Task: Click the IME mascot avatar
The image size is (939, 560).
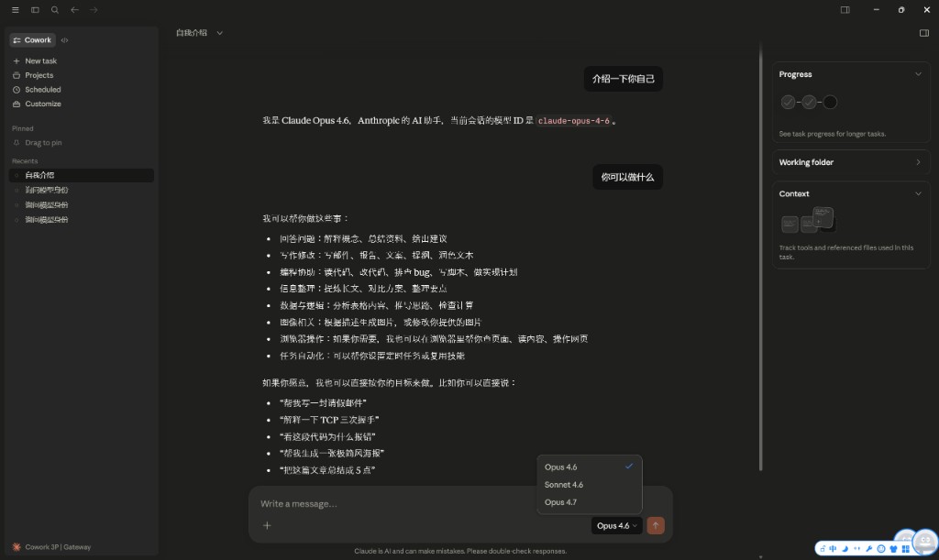Action: 925,542
